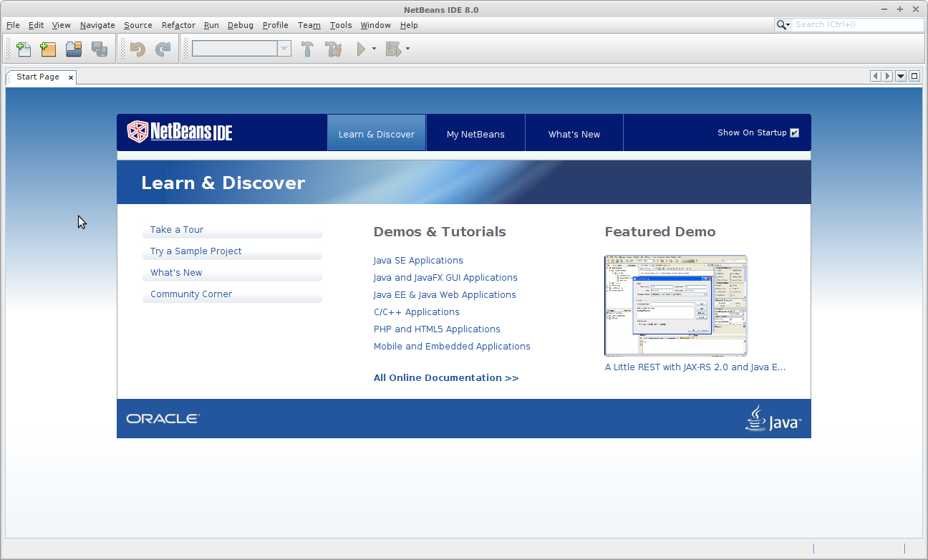928x560 pixels.
Task: Click the NetBeans IDE logo
Action: [x=180, y=132]
